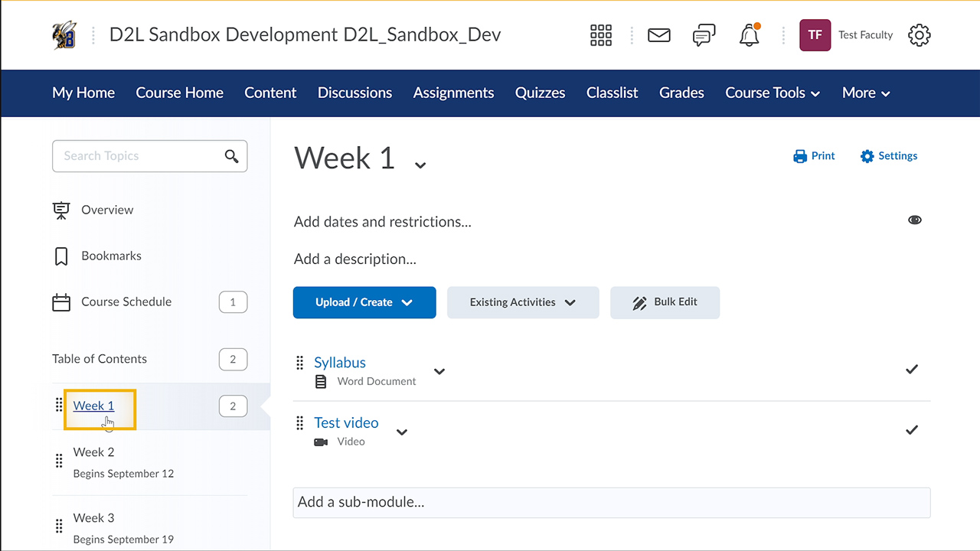
Task: Click the checkmark beside Test video
Action: click(912, 430)
